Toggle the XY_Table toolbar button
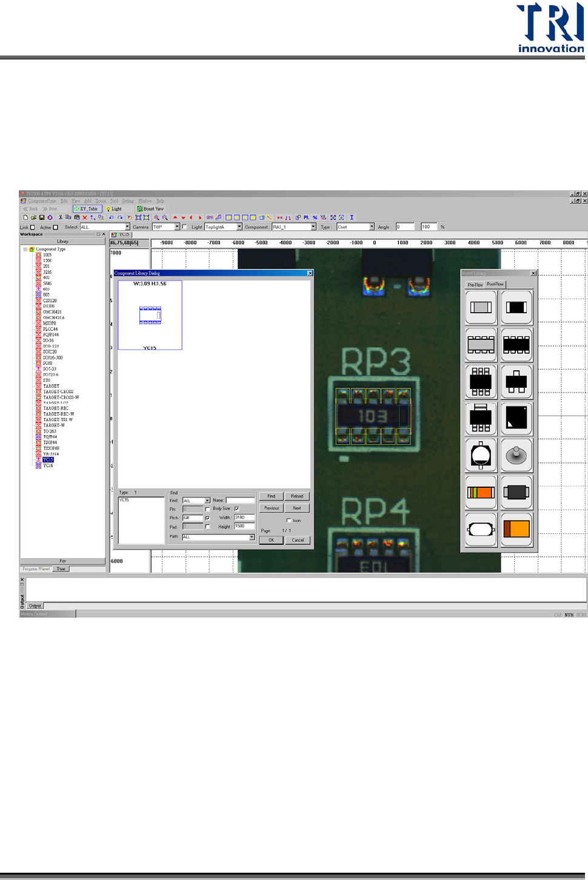 point(86,208)
